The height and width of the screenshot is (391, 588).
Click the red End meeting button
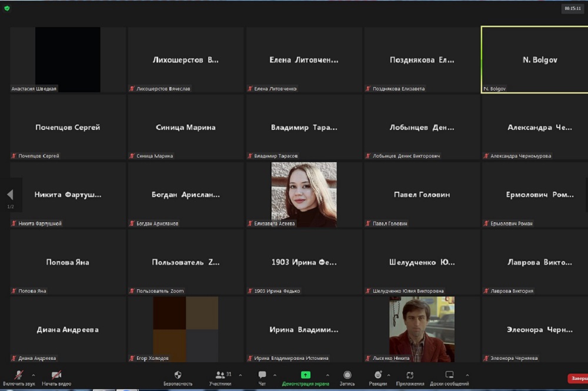(x=577, y=379)
